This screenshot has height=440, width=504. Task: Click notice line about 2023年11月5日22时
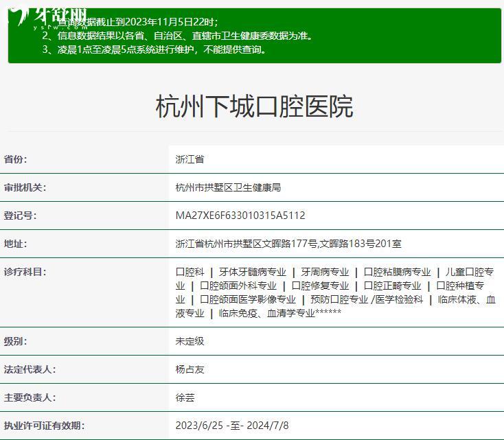tap(130, 22)
